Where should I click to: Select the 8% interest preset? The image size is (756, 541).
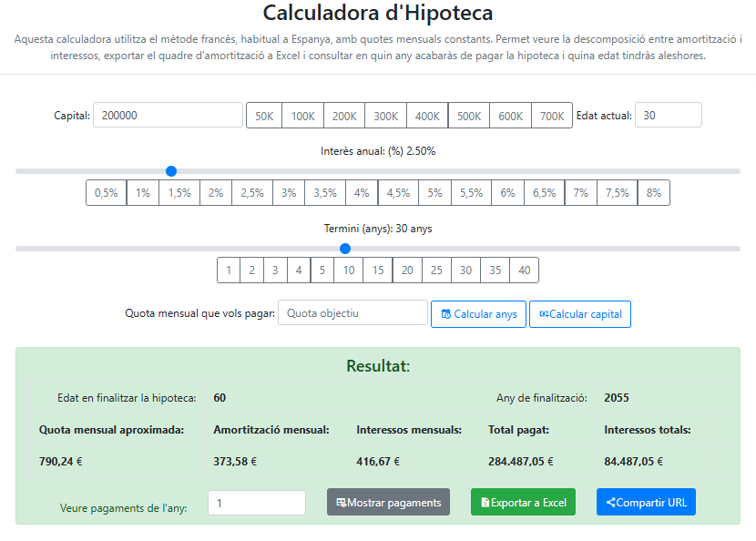(654, 193)
